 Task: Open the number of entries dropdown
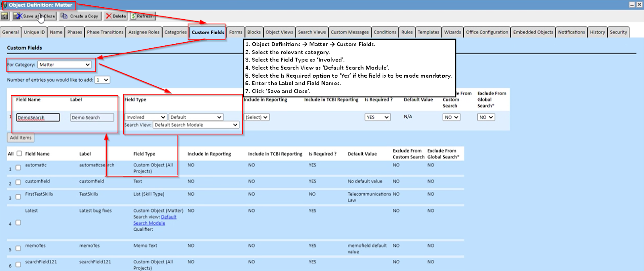[103, 80]
